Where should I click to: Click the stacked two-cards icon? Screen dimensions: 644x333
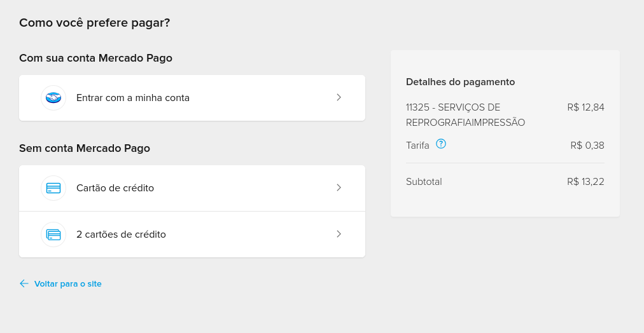(x=53, y=234)
